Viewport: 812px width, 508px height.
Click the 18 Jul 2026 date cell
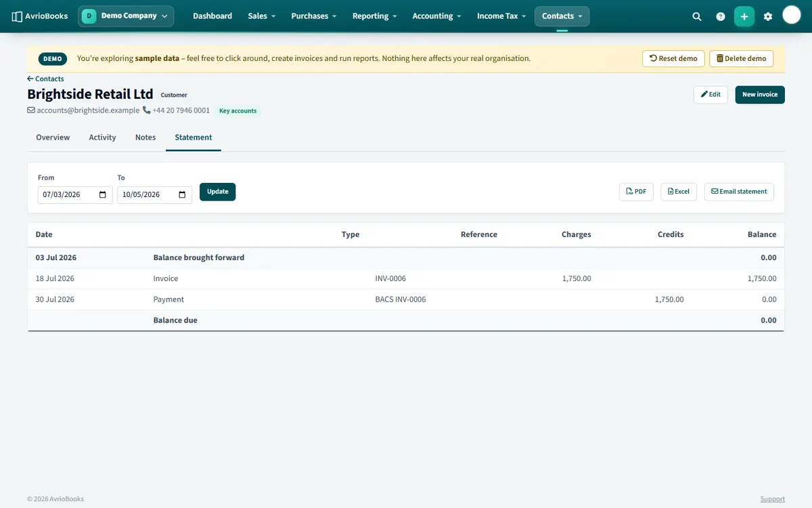[x=55, y=278]
